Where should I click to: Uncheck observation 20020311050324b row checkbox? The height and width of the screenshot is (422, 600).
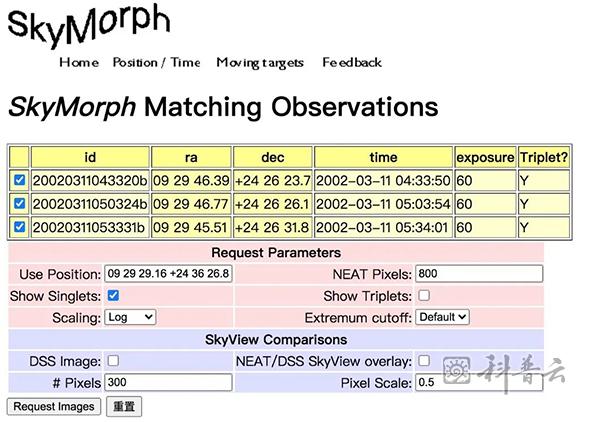click(x=20, y=203)
